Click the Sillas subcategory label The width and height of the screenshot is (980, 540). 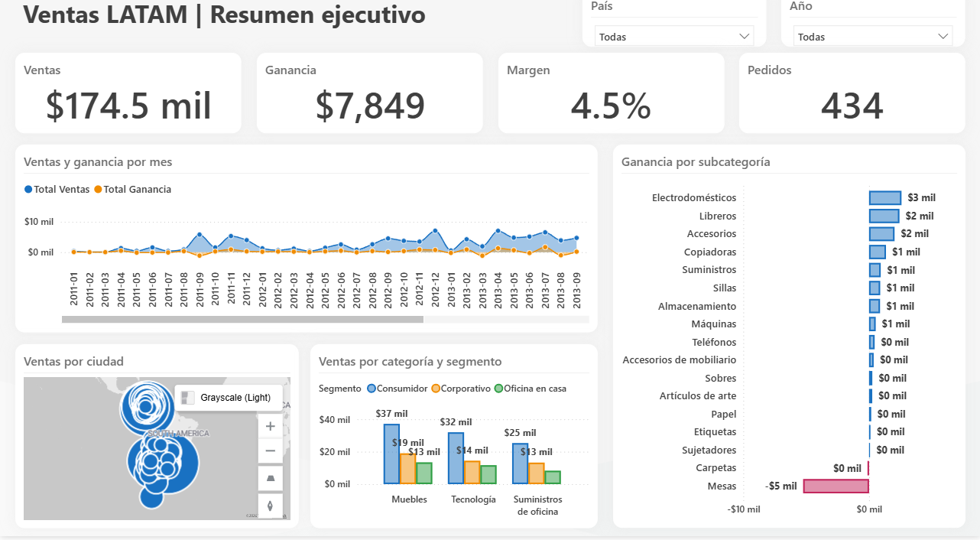pyautogui.click(x=725, y=288)
